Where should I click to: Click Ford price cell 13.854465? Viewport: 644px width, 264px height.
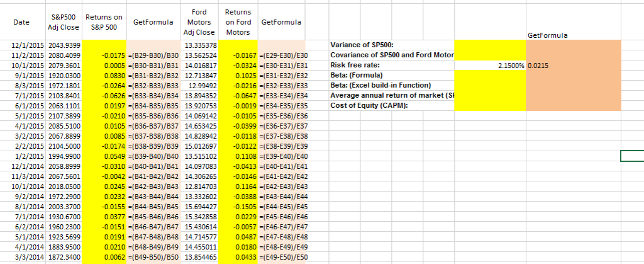199,258
